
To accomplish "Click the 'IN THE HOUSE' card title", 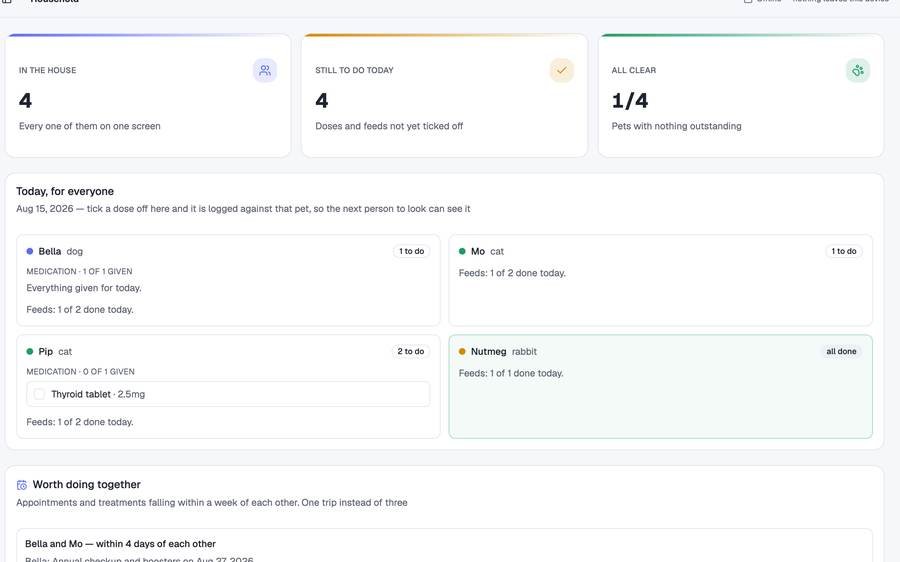I will click(x=48, y=70).
